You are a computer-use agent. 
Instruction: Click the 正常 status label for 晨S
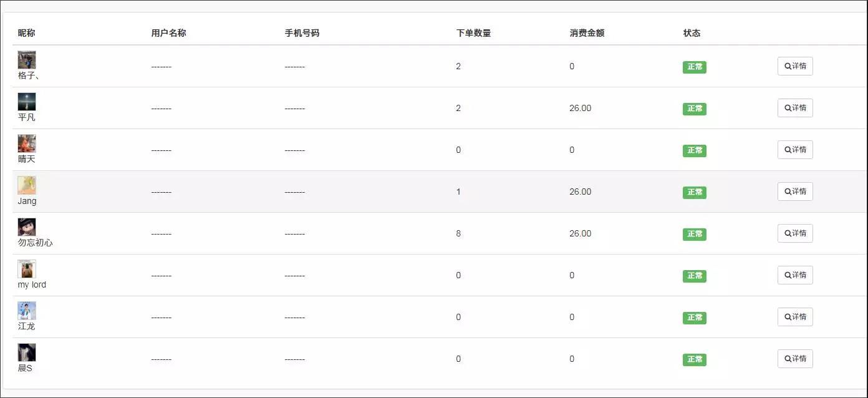695,359
